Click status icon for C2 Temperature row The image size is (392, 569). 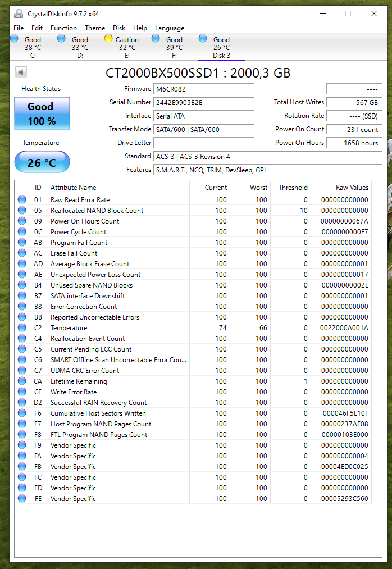pyautogui.click(x=22, y=327)
